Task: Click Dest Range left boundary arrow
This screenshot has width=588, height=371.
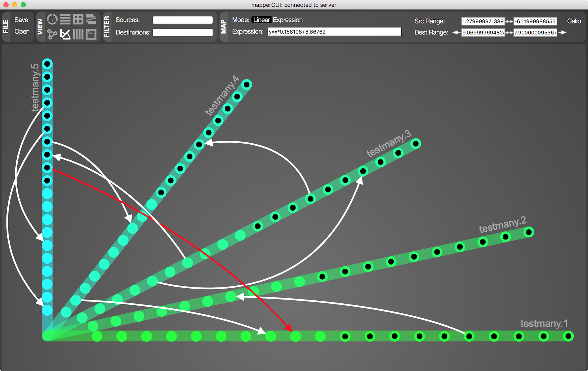Action: [x=456, y=32]
